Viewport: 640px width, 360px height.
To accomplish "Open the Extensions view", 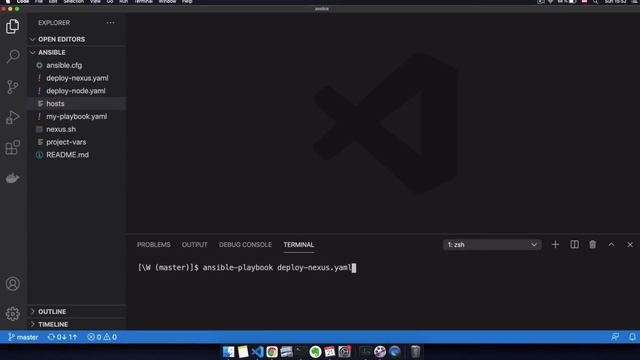I will (13, 147).
